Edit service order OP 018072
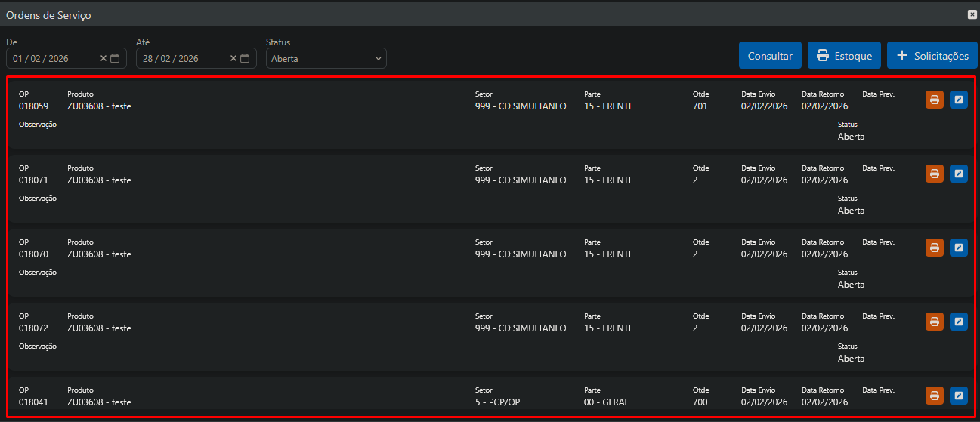Screen dimensions: 980x422 click(x=958, y=322)
